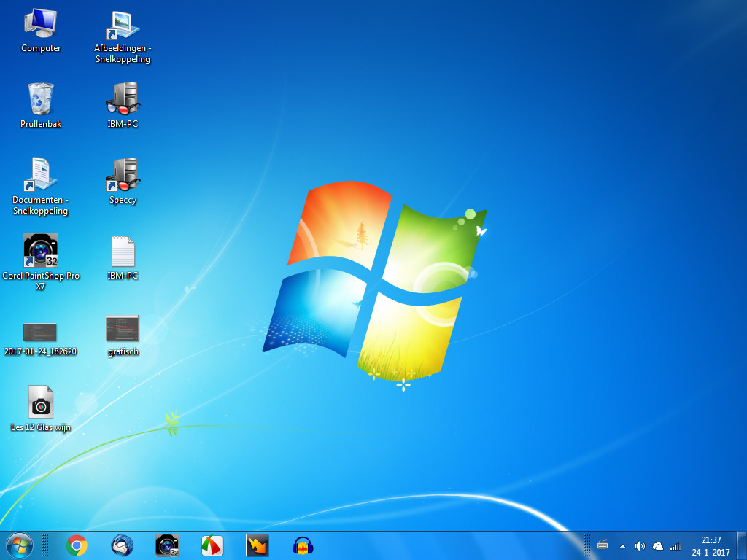Image resolution: width=747 pixels, height=560 pixels.
Task: Open PaintShop Pro camera icon in taskbar
Action: tap(167, 545)
